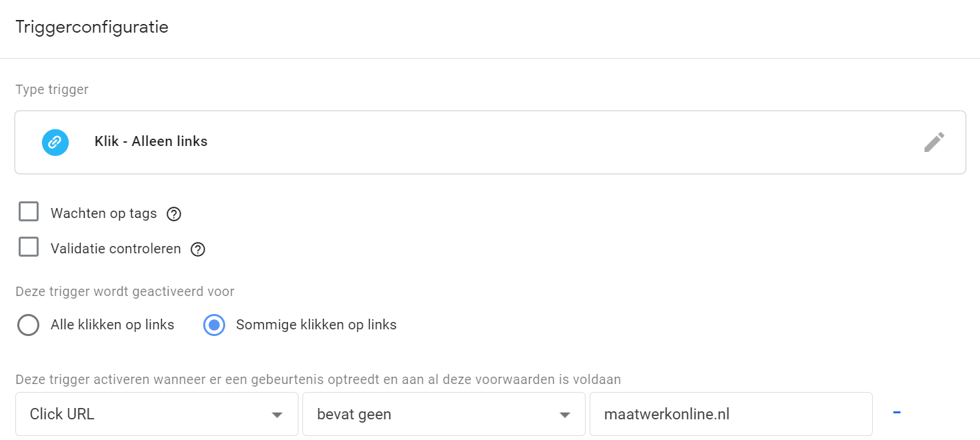This screenshot has width=980, height=440.
Task: Click the Klik - Alleen links title text
Action: (x=151, y=141)
